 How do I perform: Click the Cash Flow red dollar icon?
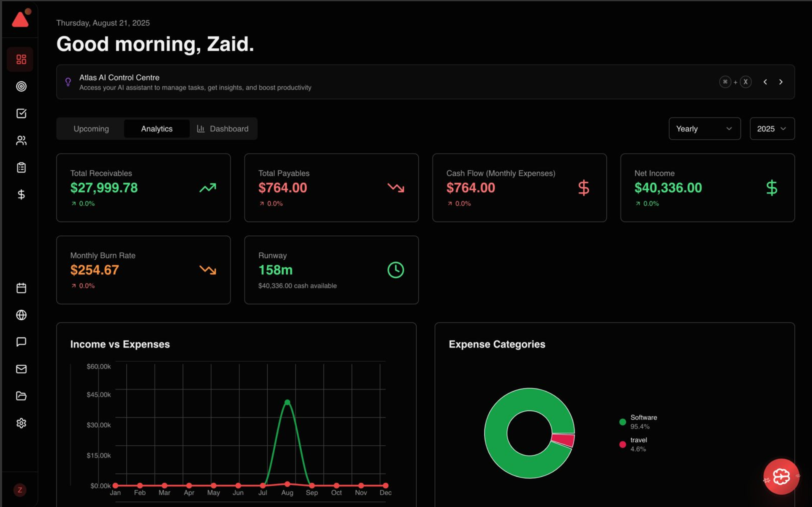pyautogui.click(x=583, y=188)
